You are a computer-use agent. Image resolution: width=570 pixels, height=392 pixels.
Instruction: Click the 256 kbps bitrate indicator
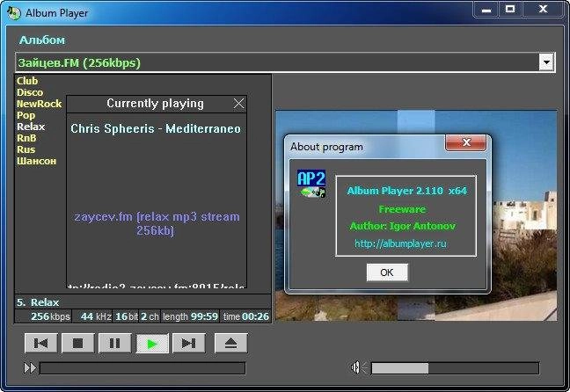point(50,316)
